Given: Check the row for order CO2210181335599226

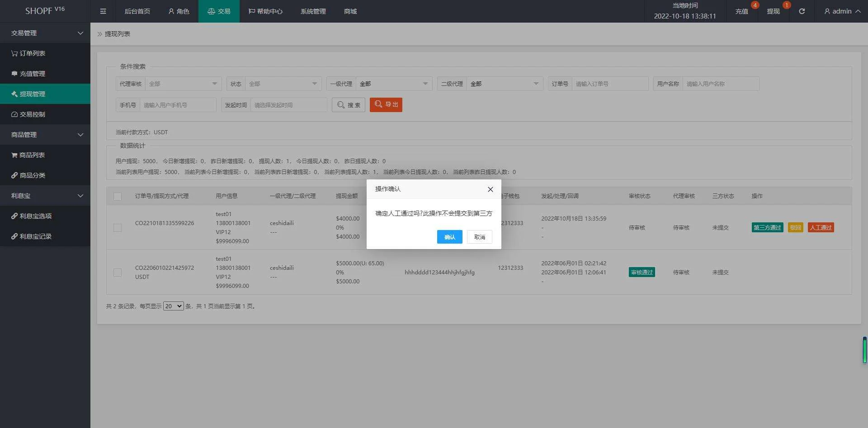Looking at the screenshot, I should (118, 228).
